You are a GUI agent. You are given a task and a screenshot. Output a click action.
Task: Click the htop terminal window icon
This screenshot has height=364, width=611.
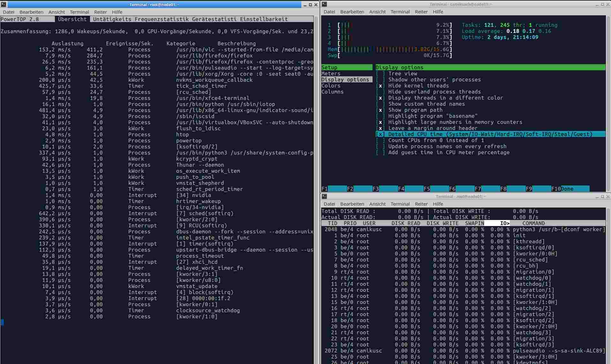tap(324, 4)
